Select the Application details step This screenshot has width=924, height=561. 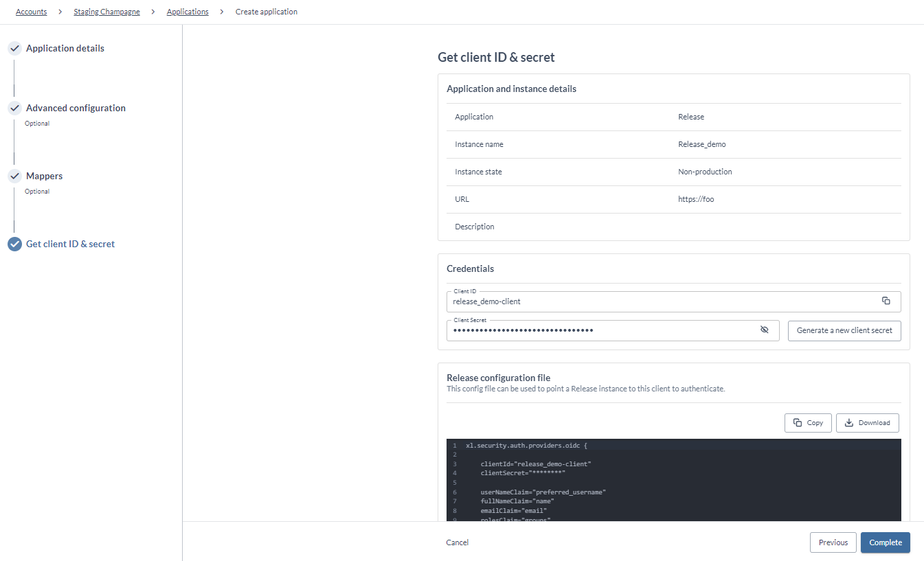point(65,49)
